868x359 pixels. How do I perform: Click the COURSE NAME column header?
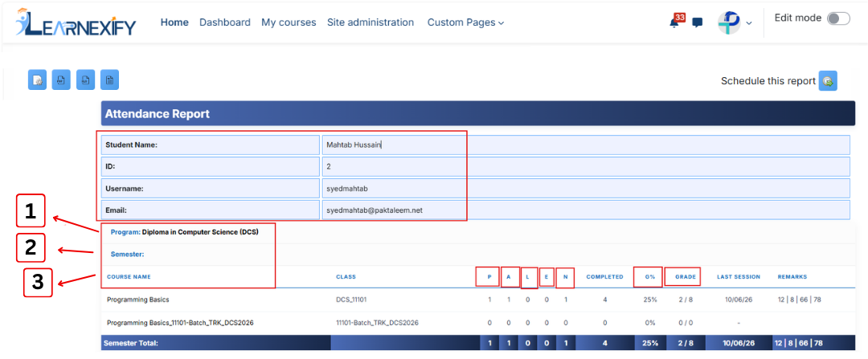[x=129, y=276]
